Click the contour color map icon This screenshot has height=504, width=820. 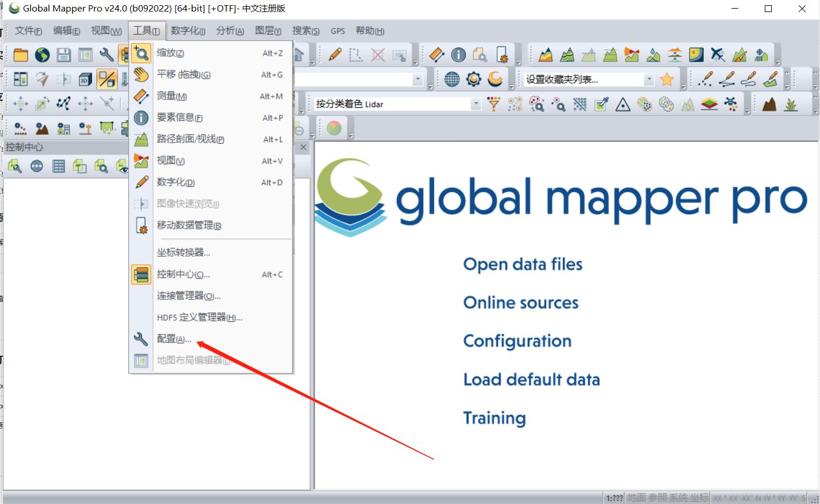696,55
